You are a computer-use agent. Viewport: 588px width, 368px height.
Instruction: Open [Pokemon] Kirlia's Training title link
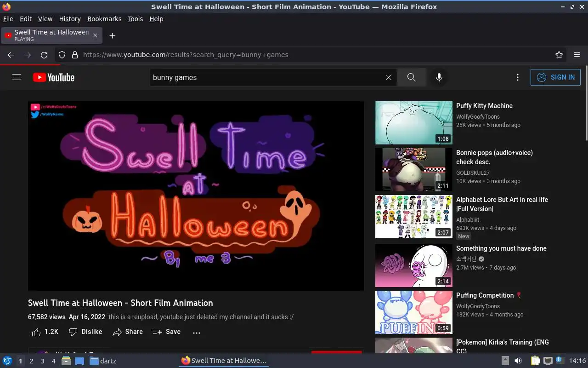[x=503, y=346]
